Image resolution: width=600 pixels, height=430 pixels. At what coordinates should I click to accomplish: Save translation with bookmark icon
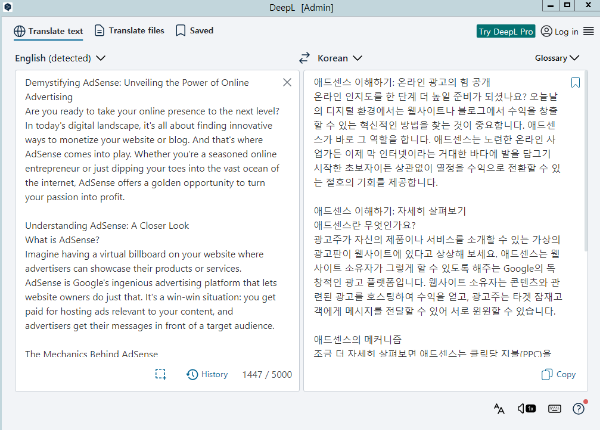(x=575, y=82)
